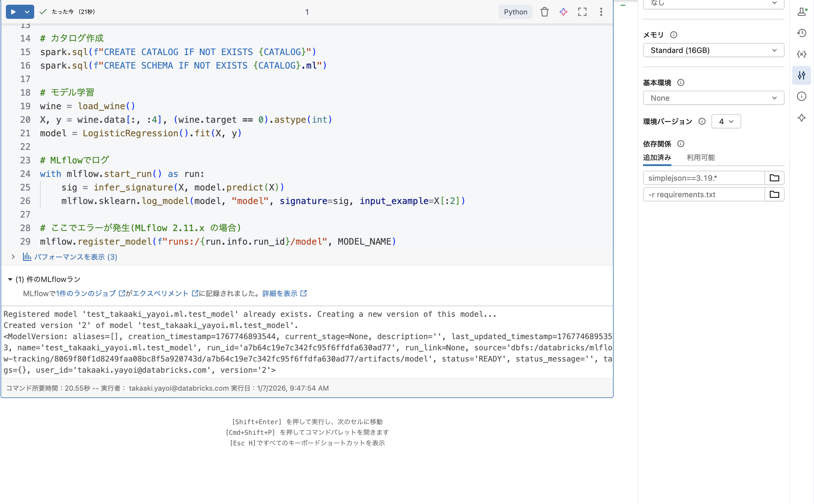Open the Databricks Assistant for this cell
The height and width of the screenshot is (504, 814).
563,12
